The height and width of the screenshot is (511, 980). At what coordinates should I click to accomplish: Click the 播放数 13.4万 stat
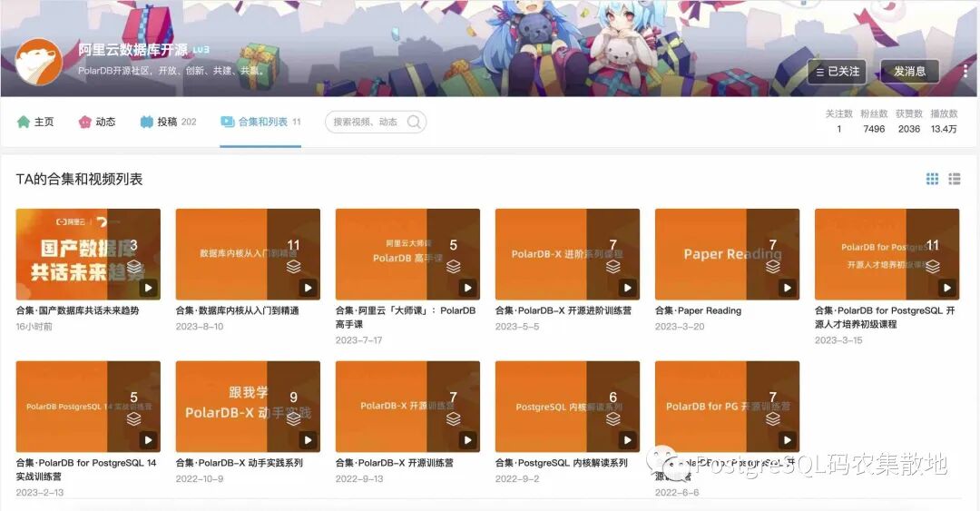tap(944, 122)
